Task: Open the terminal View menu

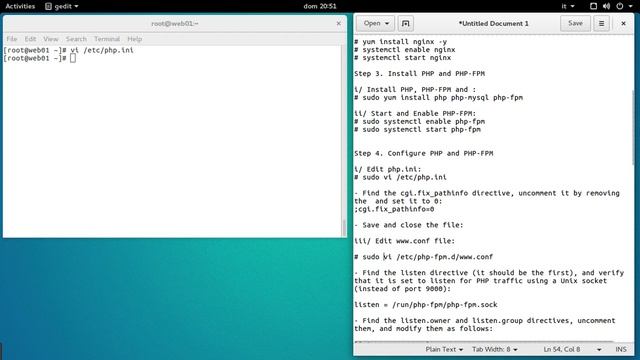Action: 51,39
